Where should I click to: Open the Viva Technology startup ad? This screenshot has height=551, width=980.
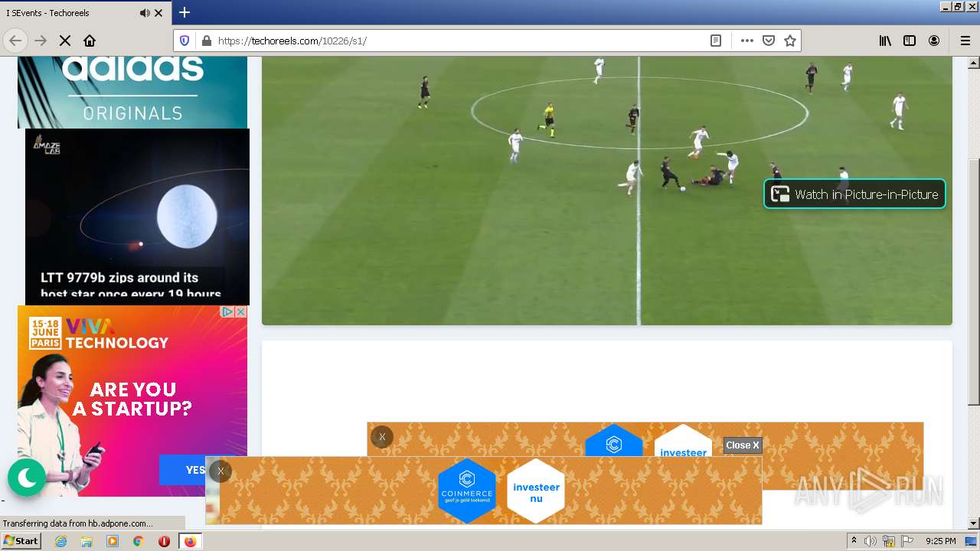[x=132, y=399]
